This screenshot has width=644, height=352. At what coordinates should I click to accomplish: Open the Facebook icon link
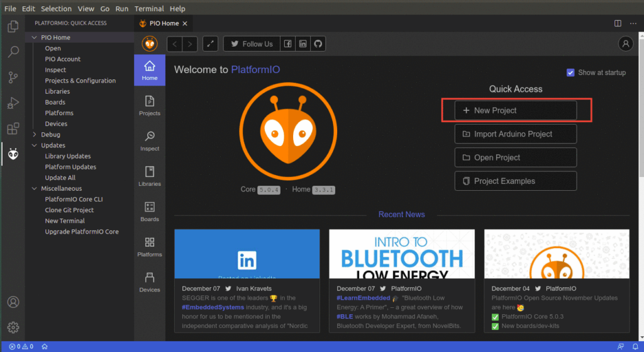287,44
